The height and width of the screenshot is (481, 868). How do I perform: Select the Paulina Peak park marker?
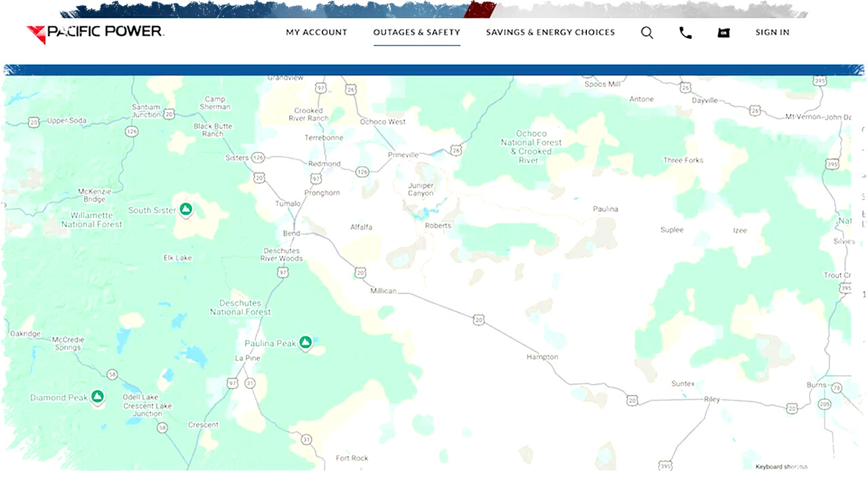coord(305,343)
